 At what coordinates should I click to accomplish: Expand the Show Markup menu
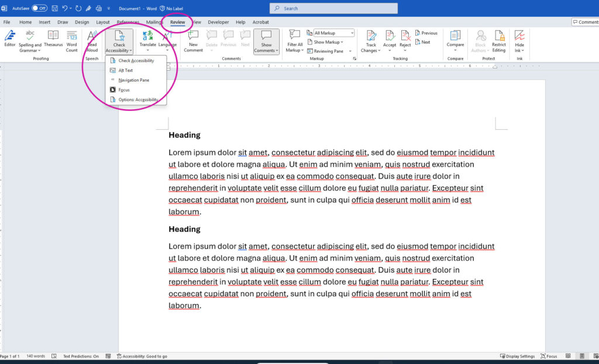click(x=325, y=42)
